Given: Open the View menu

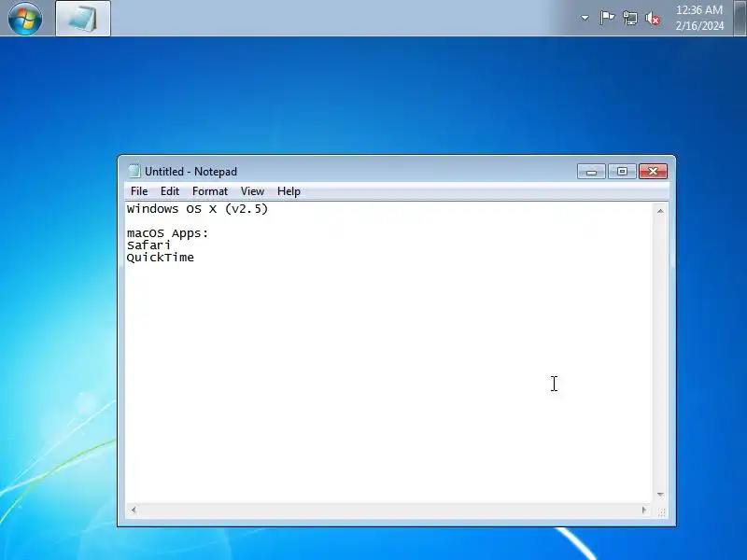Looking at the screenshot, I should pyautogui.click(x=252, y=191).
